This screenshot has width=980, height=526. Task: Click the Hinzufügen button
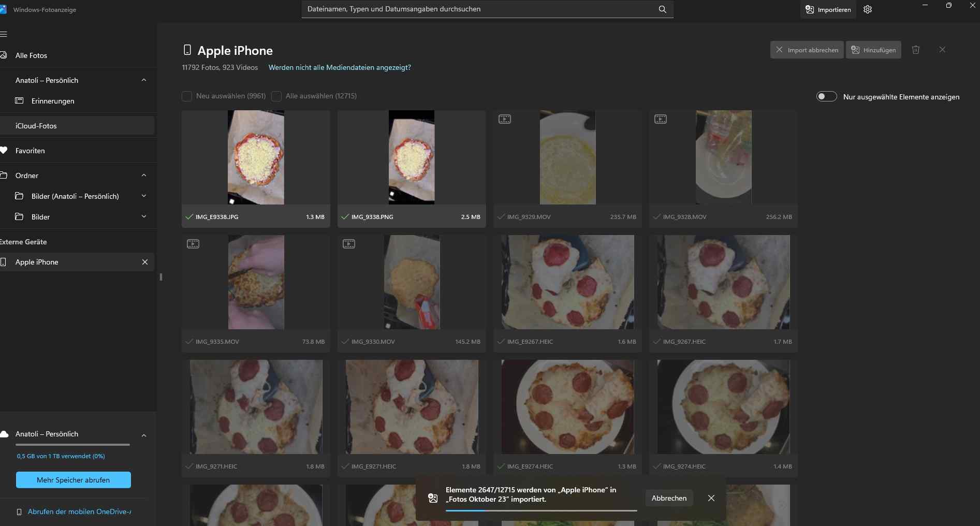click(x=873, y=50)
